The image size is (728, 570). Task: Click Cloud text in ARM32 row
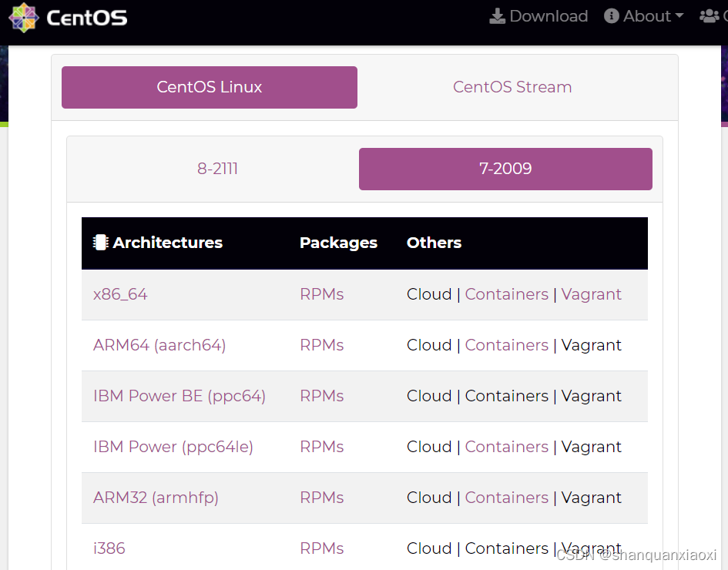[429, 498]
